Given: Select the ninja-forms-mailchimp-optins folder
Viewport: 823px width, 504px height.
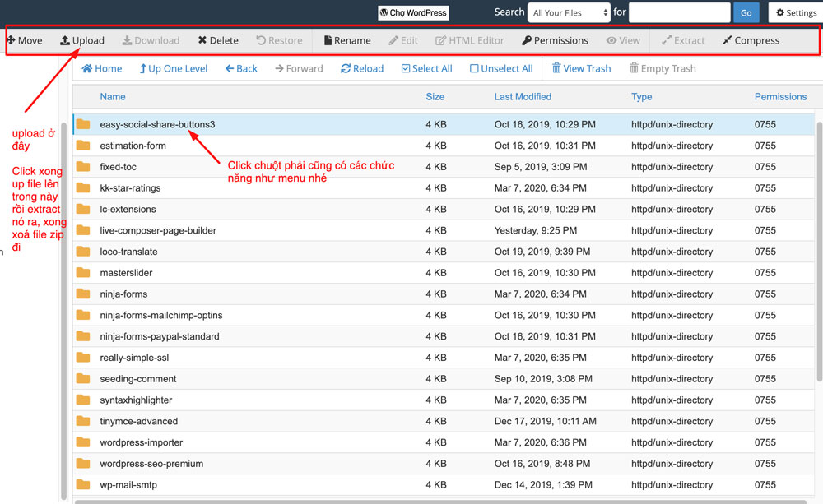Looking at the screenshot, I should pyautogui.click(x=161, y=315).
